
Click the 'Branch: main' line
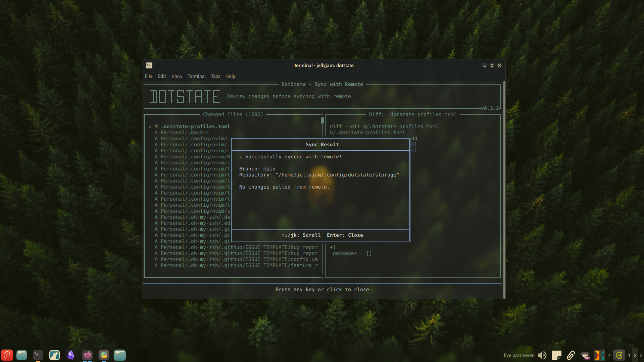257,169
